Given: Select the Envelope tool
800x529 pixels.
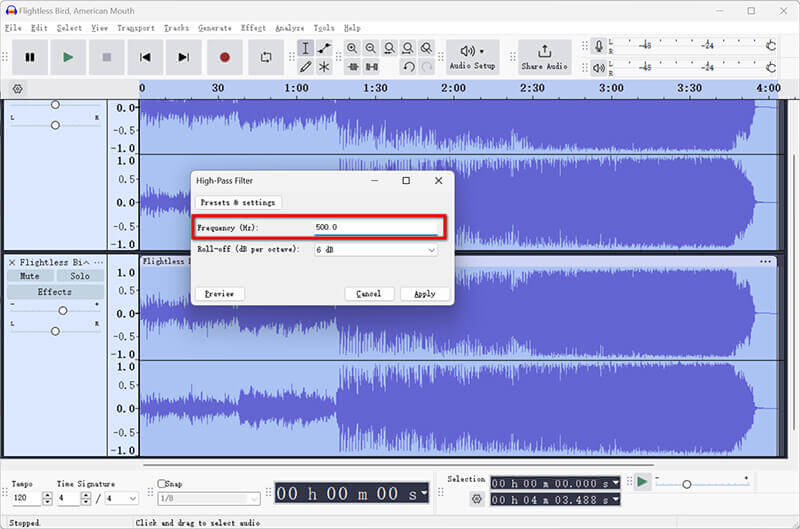Looking at the screenshot, I should [324, 48].
